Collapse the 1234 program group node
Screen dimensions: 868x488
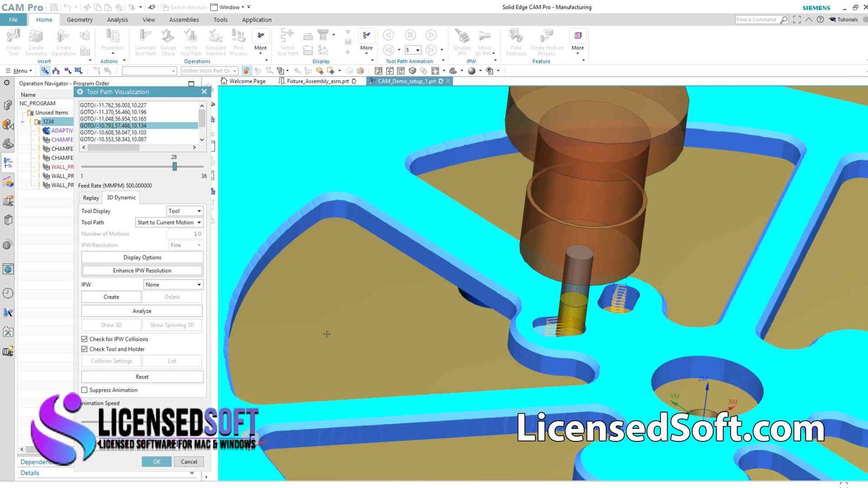point(23,121)
